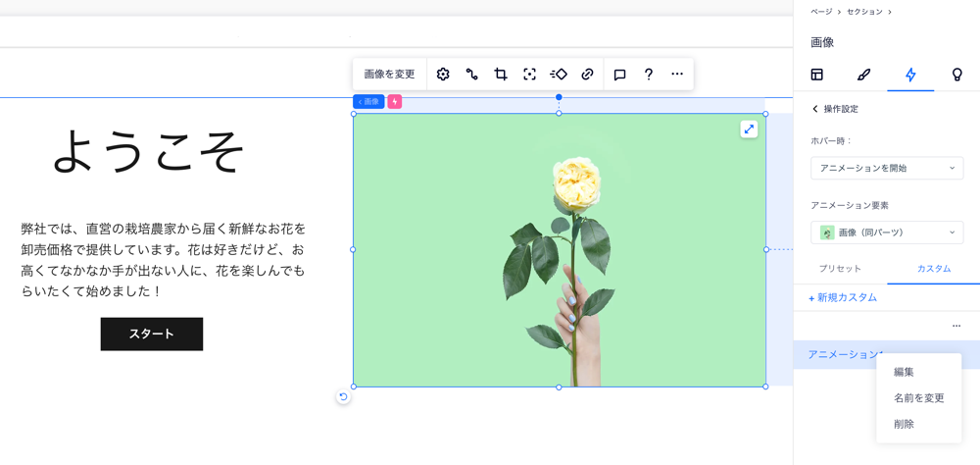980x465 pixels.
Task: Open the アニメーション要素 dropdown
Action: tap(886, 232)
